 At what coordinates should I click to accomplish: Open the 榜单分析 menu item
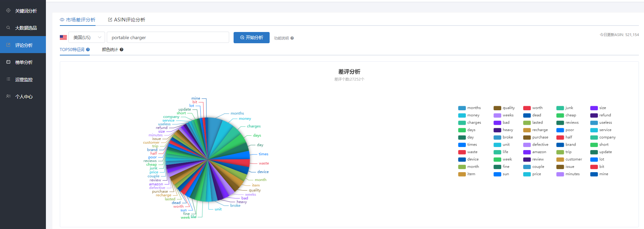click(x=23, y=62)
